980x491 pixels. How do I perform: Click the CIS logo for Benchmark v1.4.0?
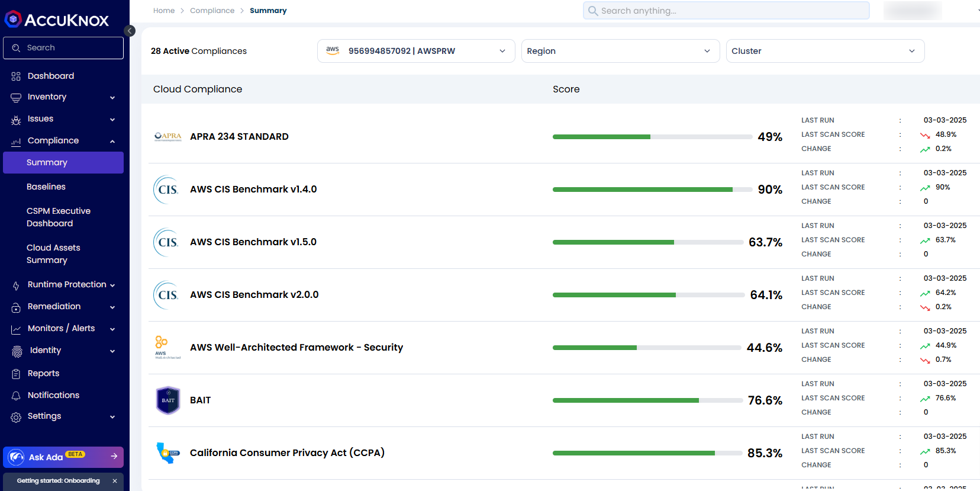coord(166,190)
